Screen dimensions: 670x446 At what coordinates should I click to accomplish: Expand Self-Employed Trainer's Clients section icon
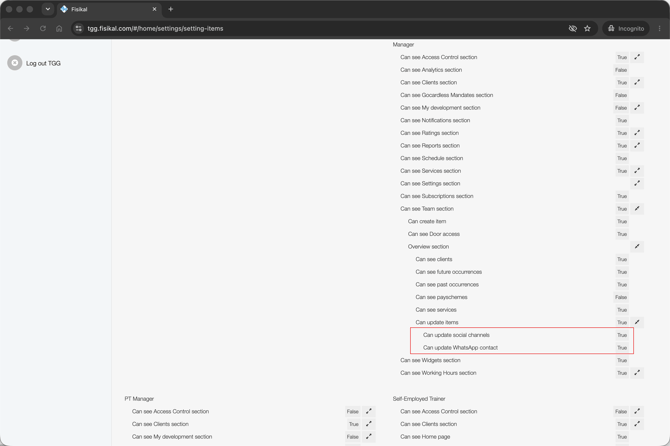pos(637,424)
